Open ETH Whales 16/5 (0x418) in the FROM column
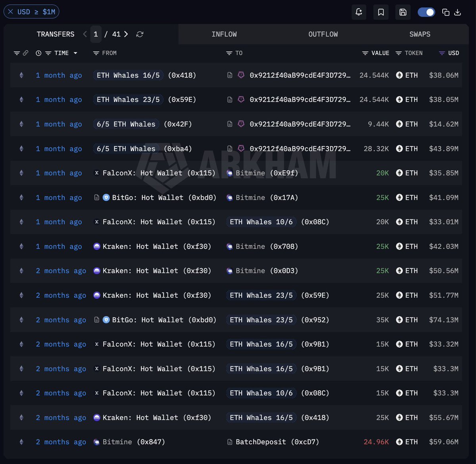This screenshot has width=476, height=464. tap(144, 75)
